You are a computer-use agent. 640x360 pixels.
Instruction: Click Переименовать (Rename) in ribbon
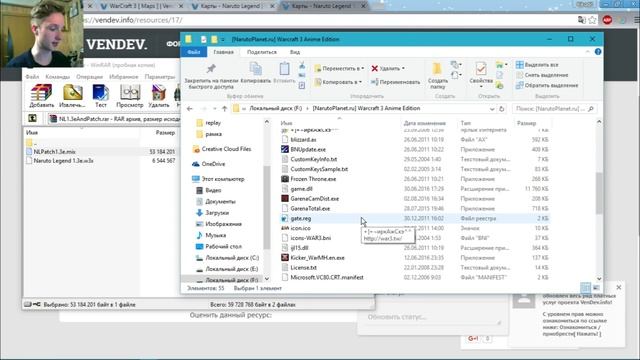(395, 82)
